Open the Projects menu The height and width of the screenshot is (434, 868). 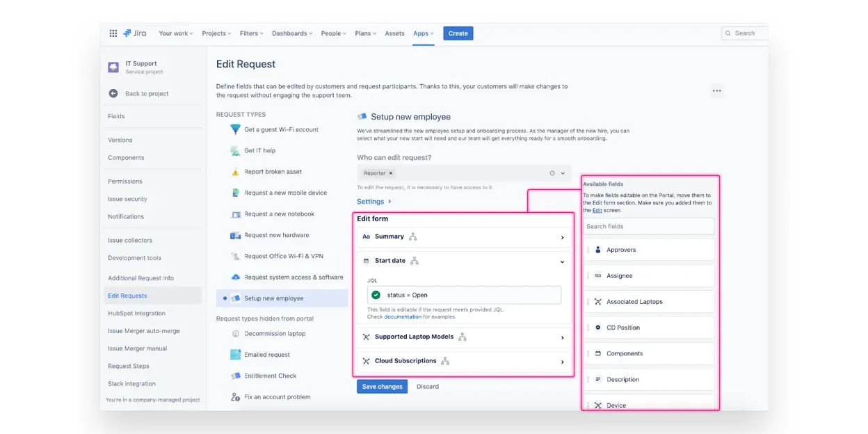217,33
